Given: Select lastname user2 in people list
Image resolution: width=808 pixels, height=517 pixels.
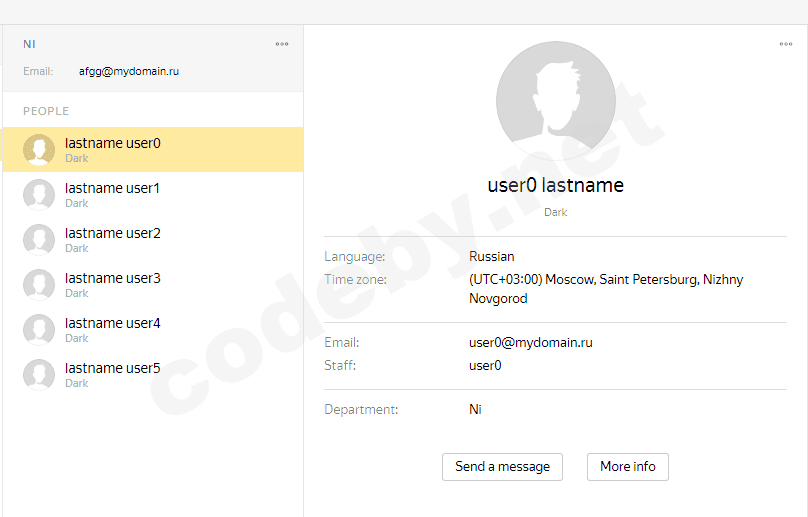Looking at the screenshot, I should coord(112,234).
